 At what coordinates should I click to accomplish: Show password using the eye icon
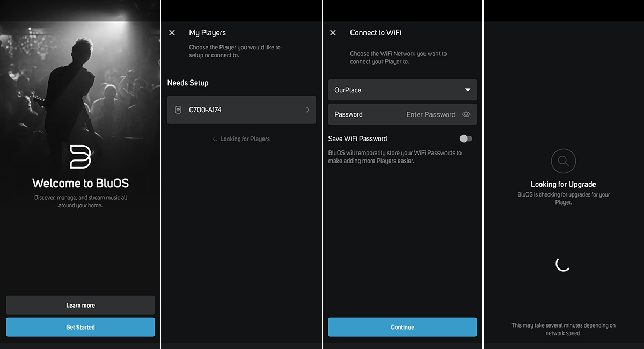pyautogui.click(x=466, y=114)
